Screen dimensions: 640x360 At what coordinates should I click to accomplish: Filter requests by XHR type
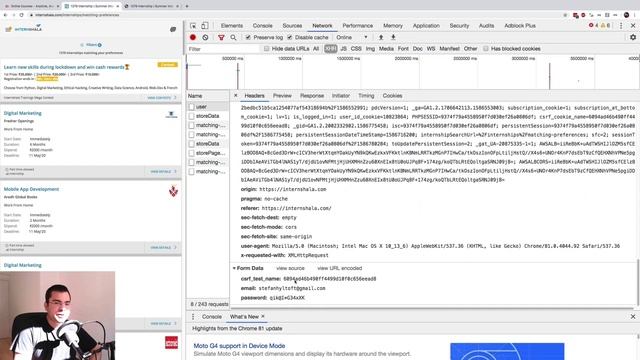pyautogui.click(x=331, y=49)
